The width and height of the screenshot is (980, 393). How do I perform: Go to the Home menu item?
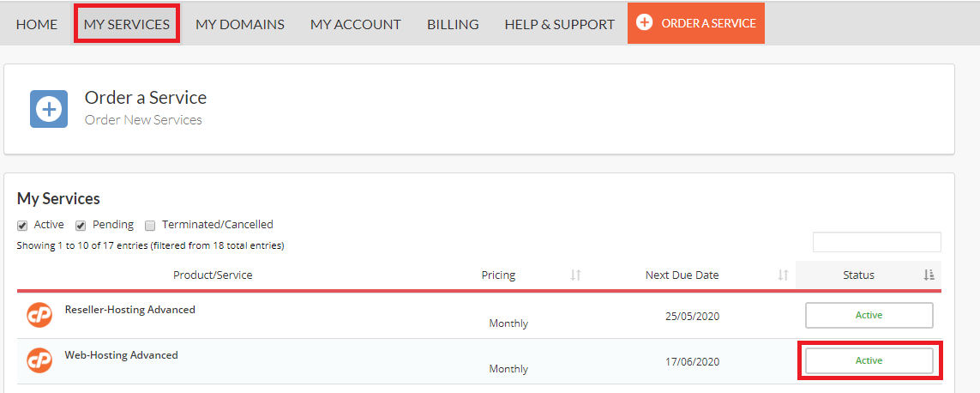click(x=37, y=24)
